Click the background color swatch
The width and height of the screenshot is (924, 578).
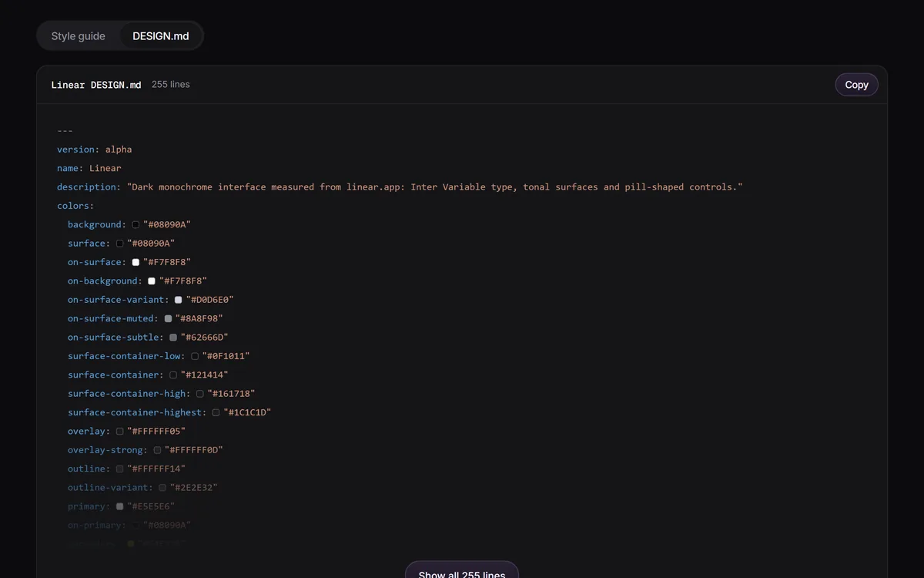[x=136, y=225]
